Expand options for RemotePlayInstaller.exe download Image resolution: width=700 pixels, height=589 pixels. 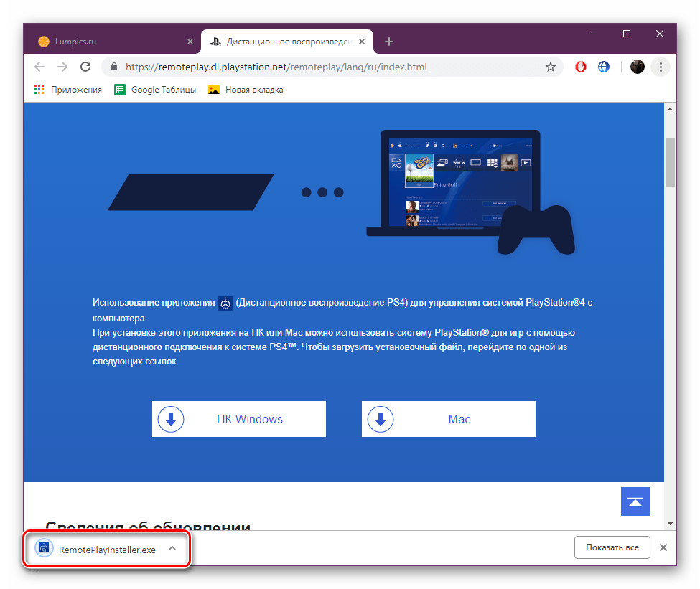(x=172, y=548)
